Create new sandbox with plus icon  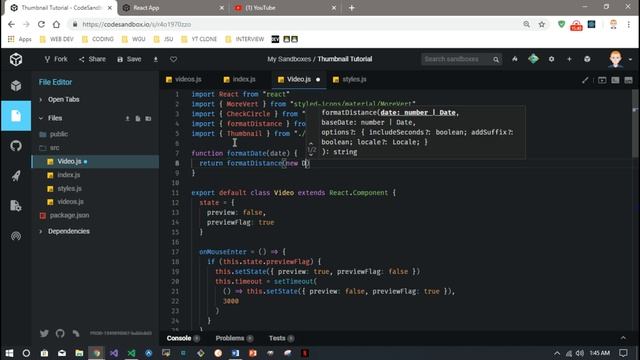569,59
